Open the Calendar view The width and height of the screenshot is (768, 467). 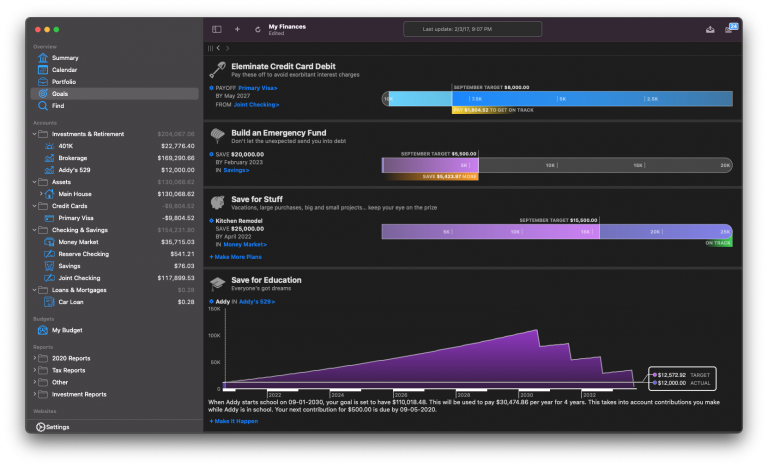pos(114,70)
